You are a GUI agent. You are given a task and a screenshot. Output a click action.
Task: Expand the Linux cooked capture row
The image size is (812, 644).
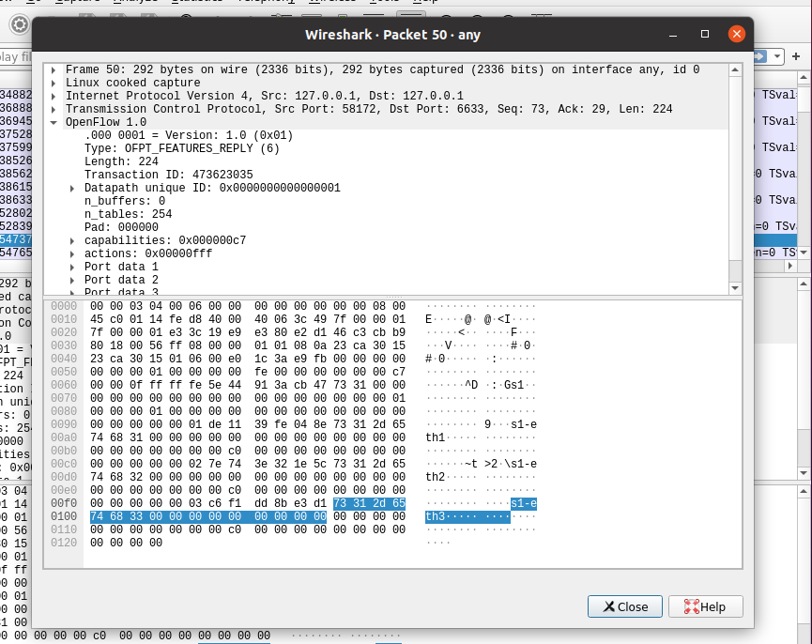[x=54, y=83]
